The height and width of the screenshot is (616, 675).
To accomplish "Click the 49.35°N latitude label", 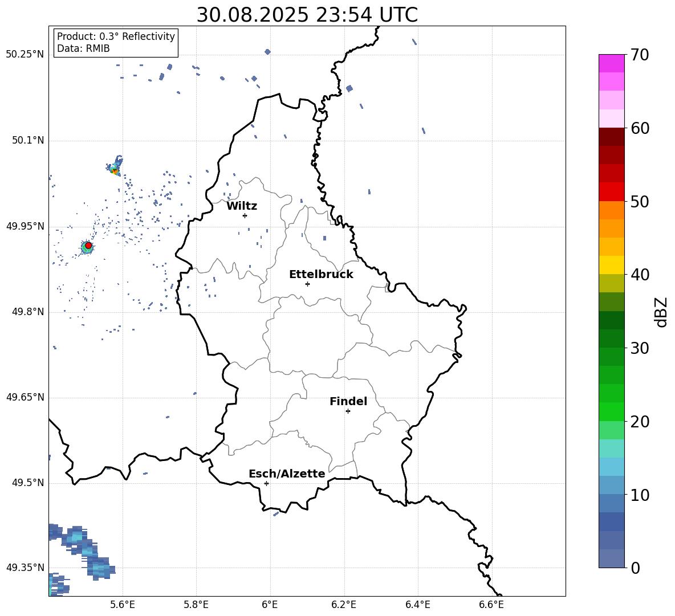I will tap(25, 568).
